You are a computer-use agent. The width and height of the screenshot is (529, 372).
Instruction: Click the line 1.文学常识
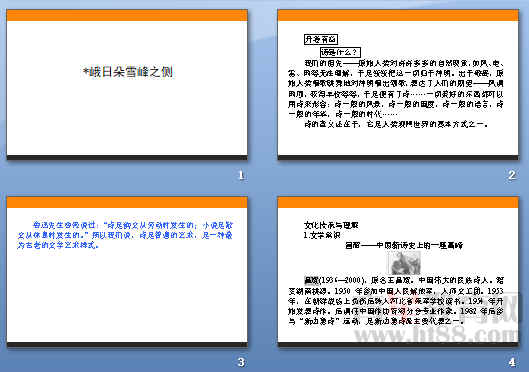coord(322,235)
